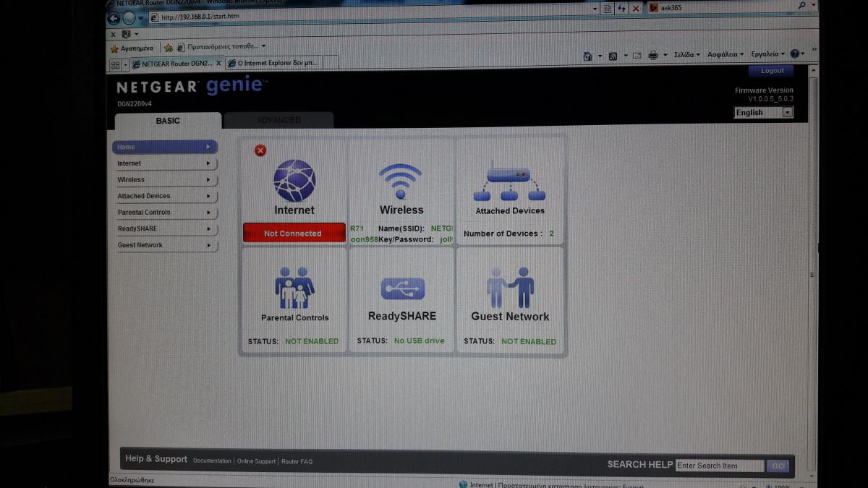This screenshot has height=488, width=868.
Task: Click the Enter Search Item field
Action: pos(720,466)
